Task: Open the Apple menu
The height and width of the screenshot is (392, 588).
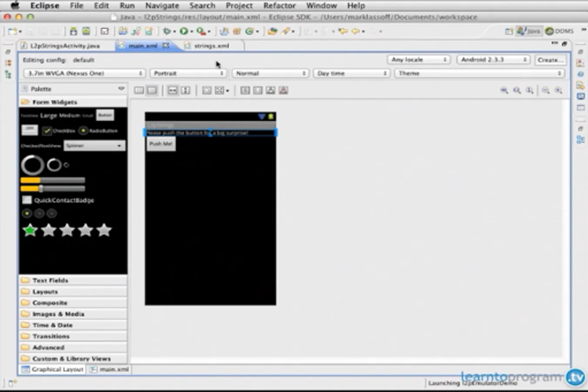Action: pos(14,6)
